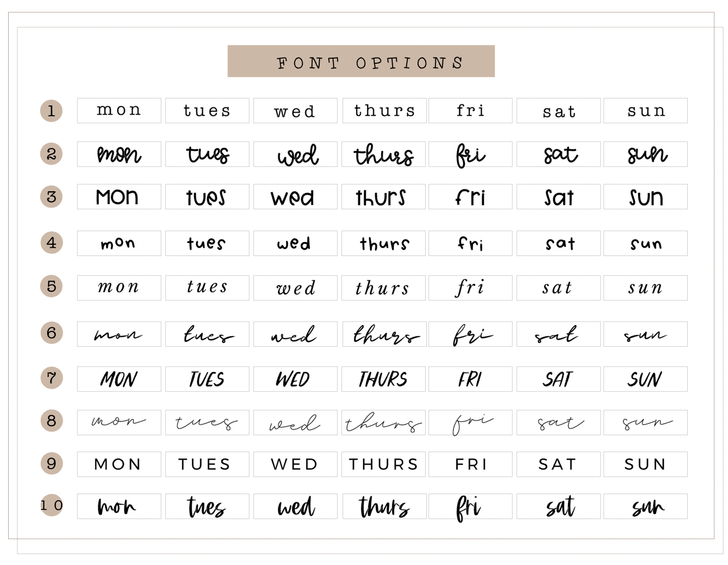Choose the "wed" box in row 3
728x565 pixels.
tap(295, 197)
